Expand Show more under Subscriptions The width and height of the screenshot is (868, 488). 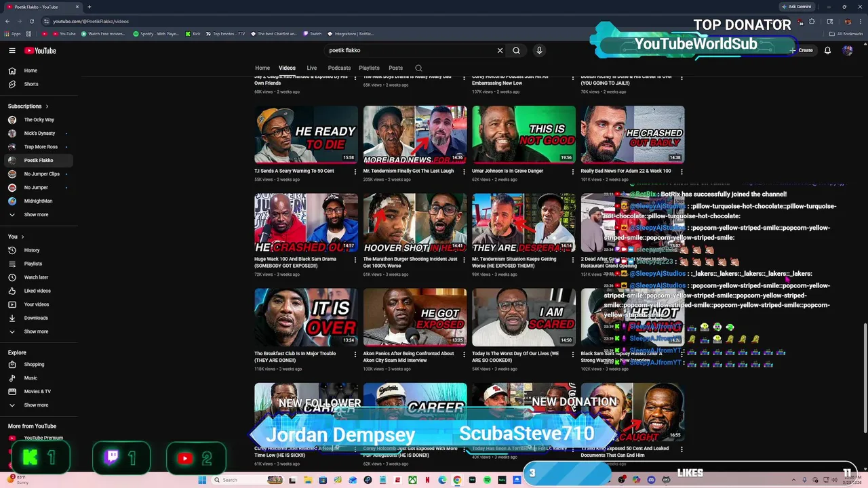click(38, 215)
